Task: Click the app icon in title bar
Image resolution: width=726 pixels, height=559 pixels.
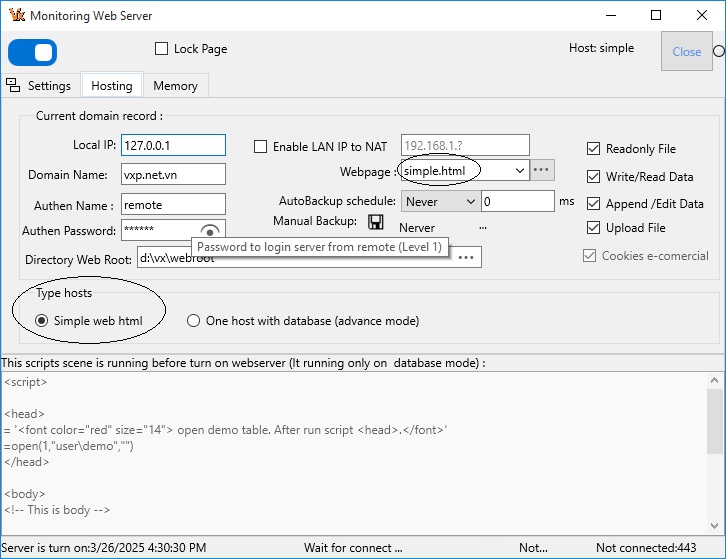Action: click(15, 16)
